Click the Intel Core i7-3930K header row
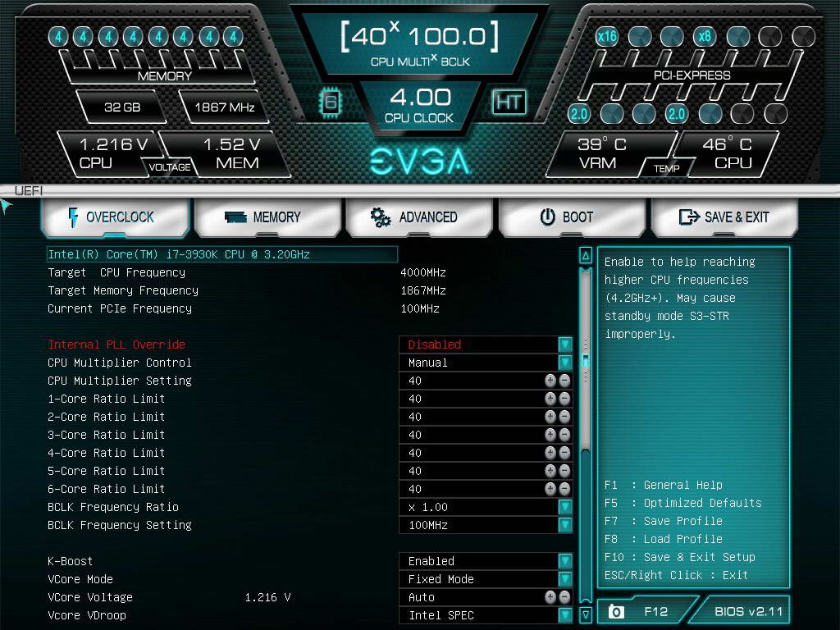 tap(221, 254)
